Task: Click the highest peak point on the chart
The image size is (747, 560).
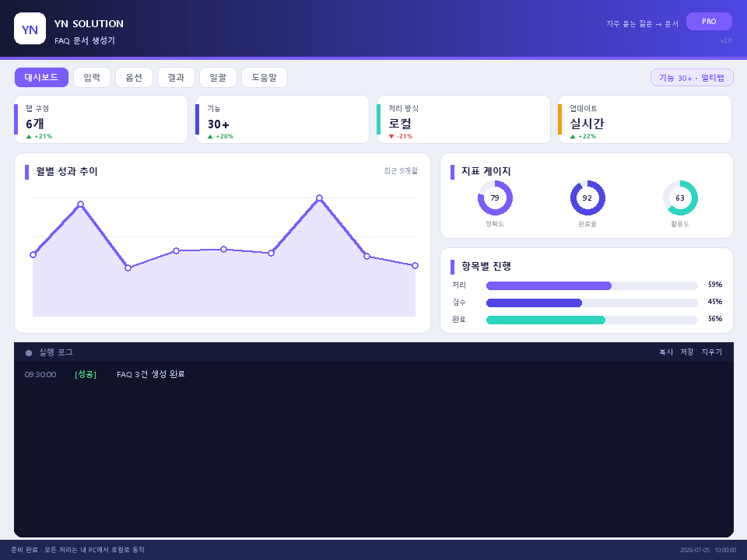Action: (x=319, y=198)
